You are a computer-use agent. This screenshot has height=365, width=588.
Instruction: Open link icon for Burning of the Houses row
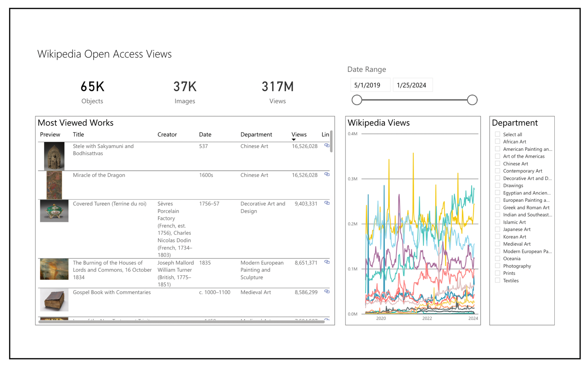point(327,262)
